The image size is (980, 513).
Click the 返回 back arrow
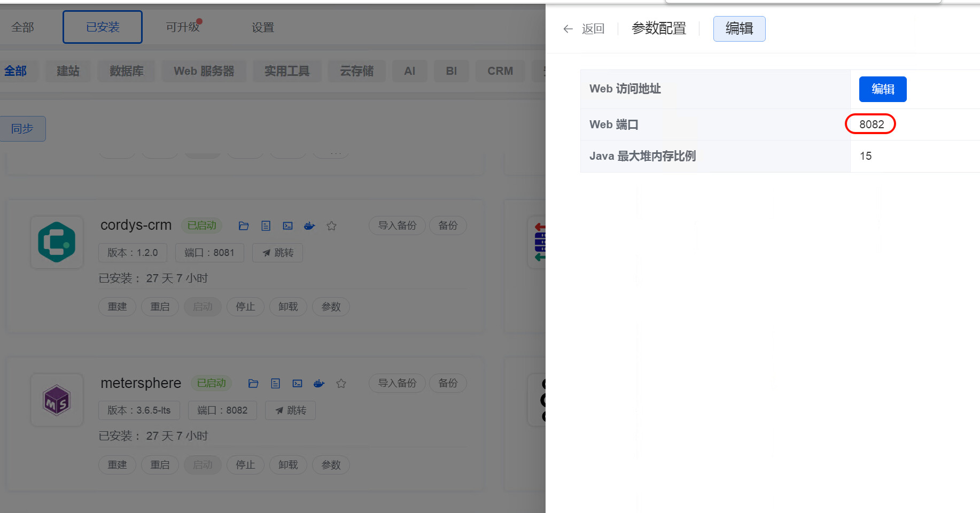point(568,29)
